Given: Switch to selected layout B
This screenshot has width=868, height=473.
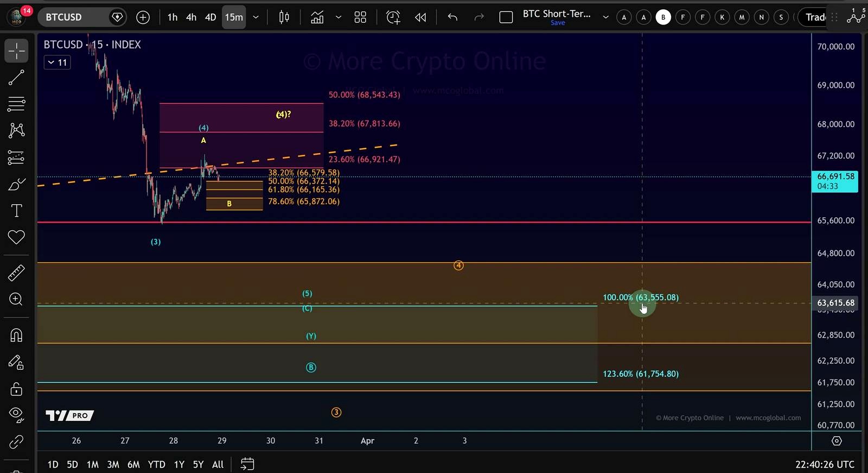Looking at the screenshot, I should [663, 17].
